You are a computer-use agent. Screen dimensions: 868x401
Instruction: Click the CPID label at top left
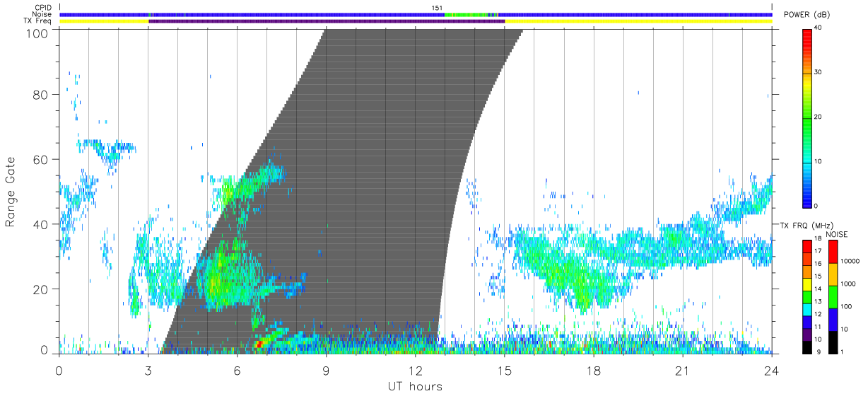[42, 8]
